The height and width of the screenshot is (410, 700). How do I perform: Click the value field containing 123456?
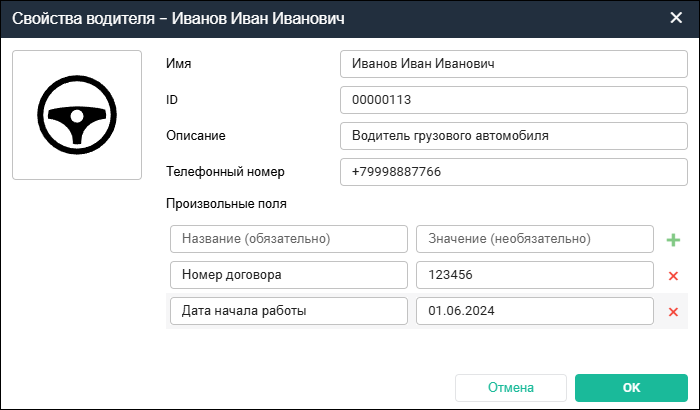(x=534, y=275)
